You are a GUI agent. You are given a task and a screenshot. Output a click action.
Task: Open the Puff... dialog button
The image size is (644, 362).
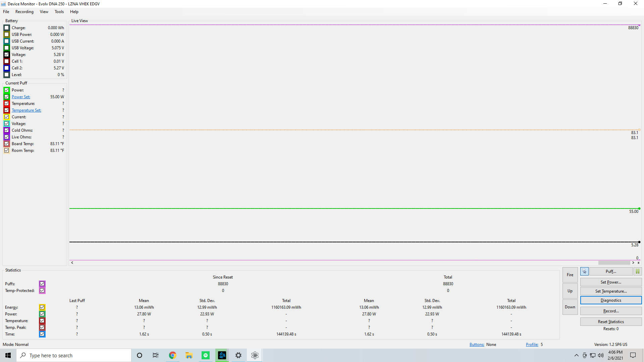pos(611,271)
